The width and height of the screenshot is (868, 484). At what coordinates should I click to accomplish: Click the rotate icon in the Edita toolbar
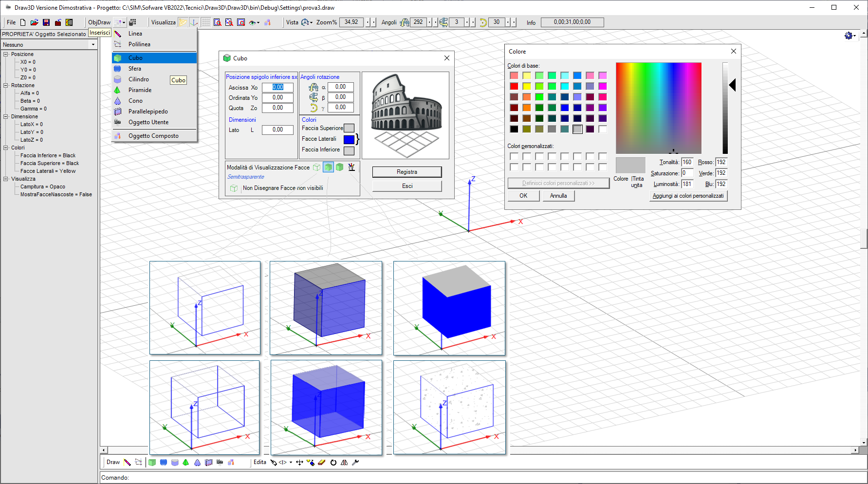[x=333, y=463]
